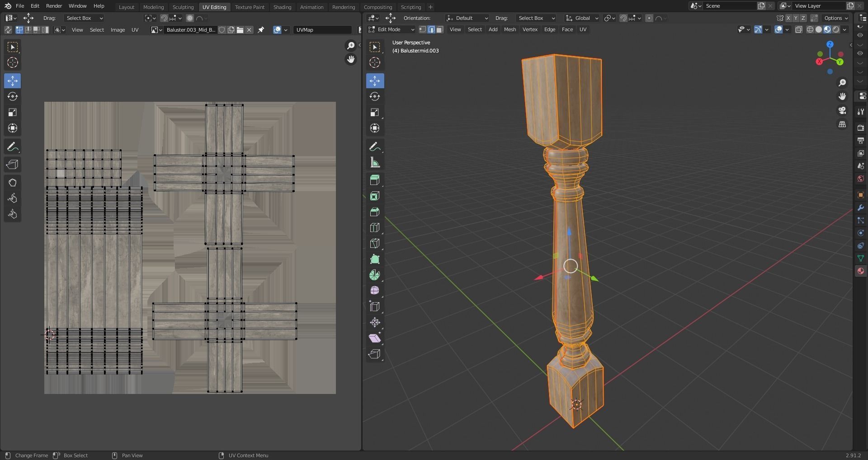Image resolution: width=868 pixels, height=460 pixels.
Task: Add a new workspace with plus button
Action: click(x=430, y=7)
